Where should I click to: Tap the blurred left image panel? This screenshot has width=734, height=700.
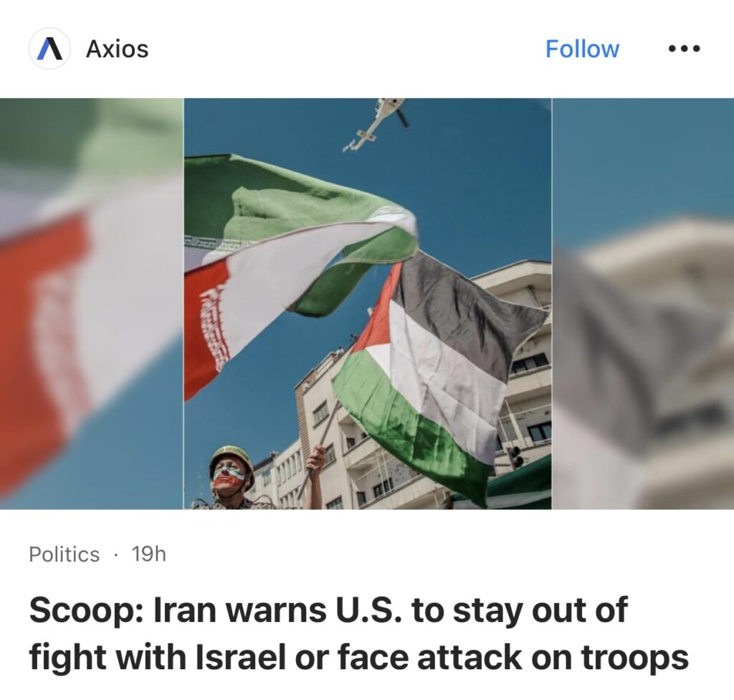[92, 303]
